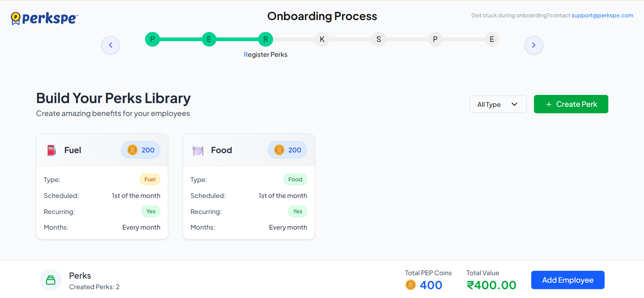Select the R Register Perks step
Image resolution: width=644 pixels, height=298 pixels.
click(x=266, y=39)
